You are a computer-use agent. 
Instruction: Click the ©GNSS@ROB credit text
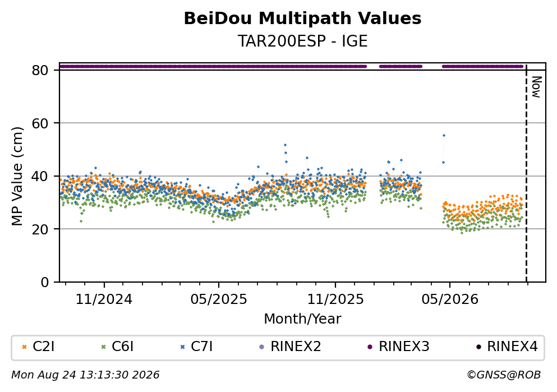(504, 375)
